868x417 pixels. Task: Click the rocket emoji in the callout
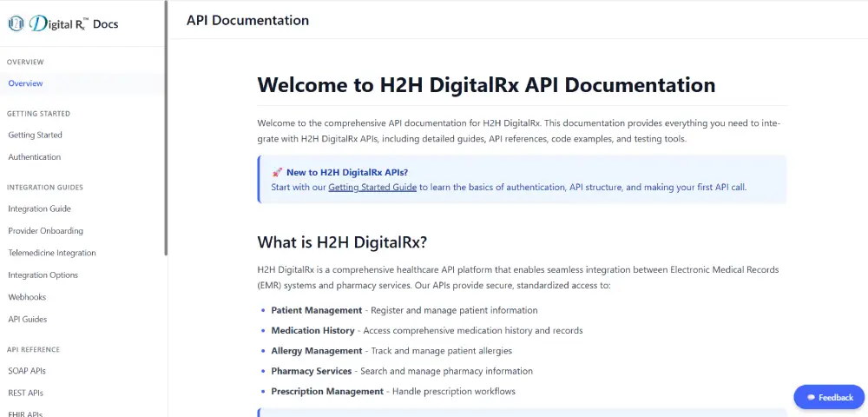[x=277, y=172]
